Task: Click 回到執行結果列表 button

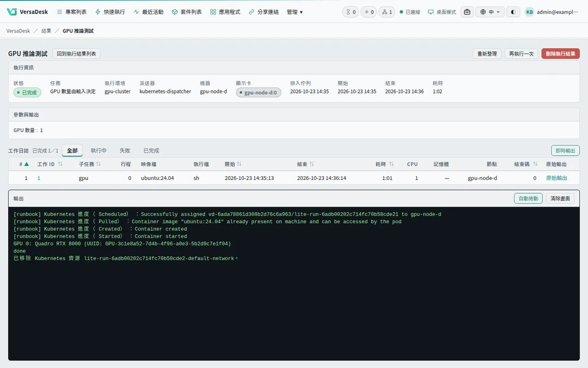Action: coord(76,54)
